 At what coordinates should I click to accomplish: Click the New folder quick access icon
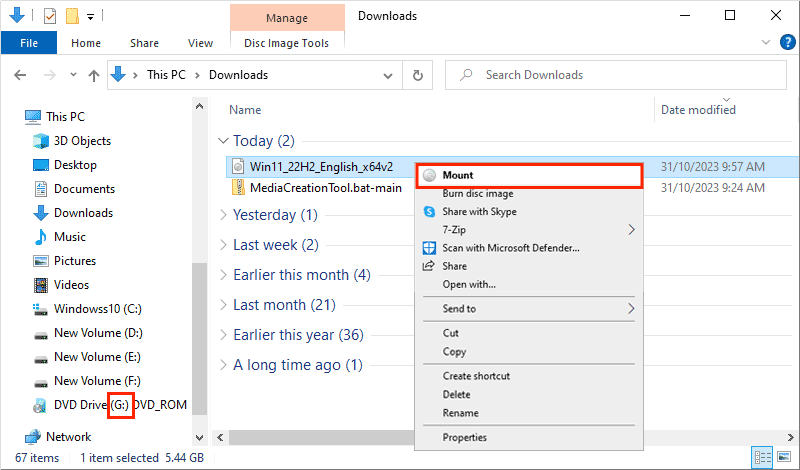click(72, 16)
